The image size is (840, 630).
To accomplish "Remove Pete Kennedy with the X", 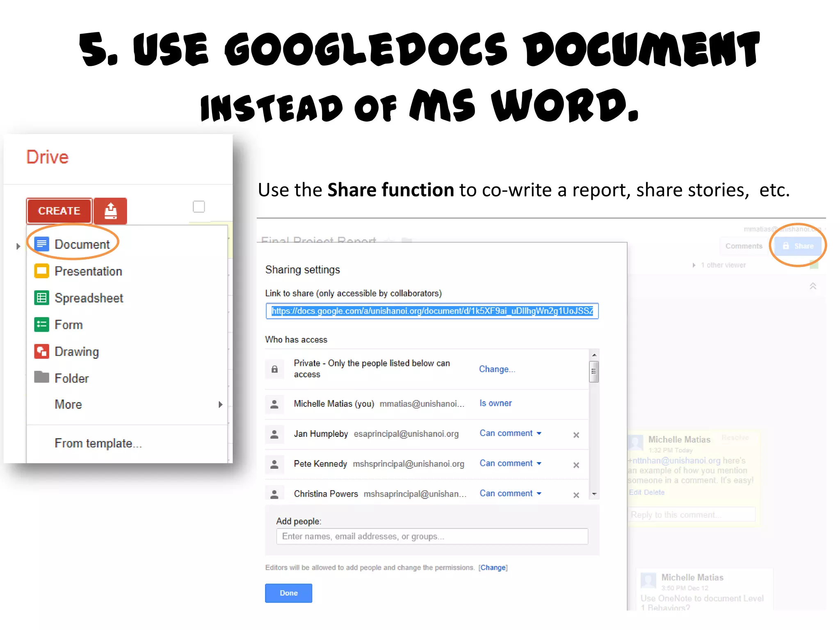I will point(576,465).
